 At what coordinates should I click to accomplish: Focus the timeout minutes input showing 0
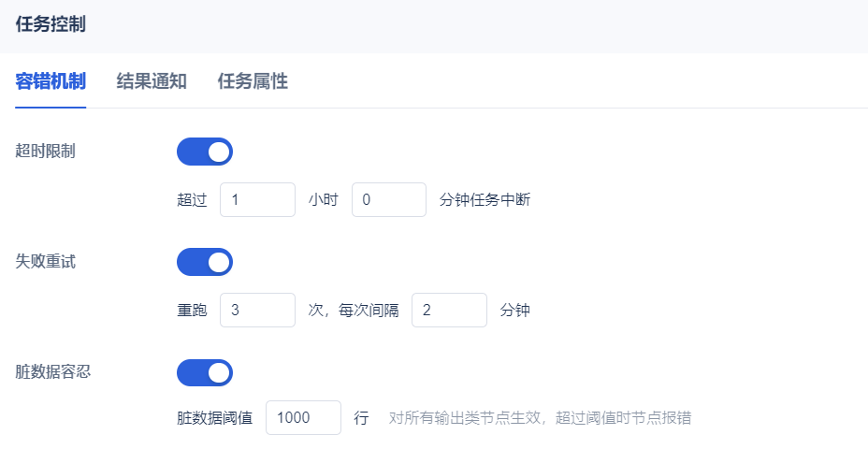[x=388, y=200]
